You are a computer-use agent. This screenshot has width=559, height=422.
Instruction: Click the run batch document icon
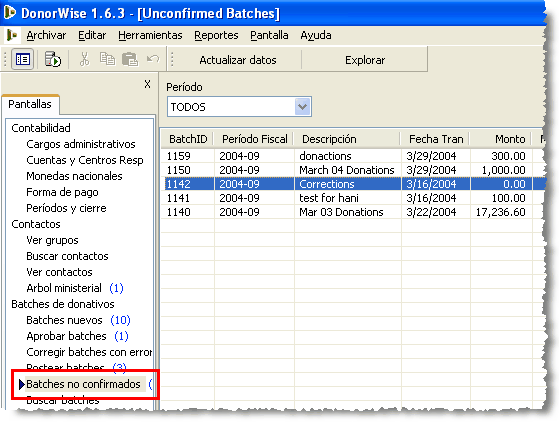[53, 59]
